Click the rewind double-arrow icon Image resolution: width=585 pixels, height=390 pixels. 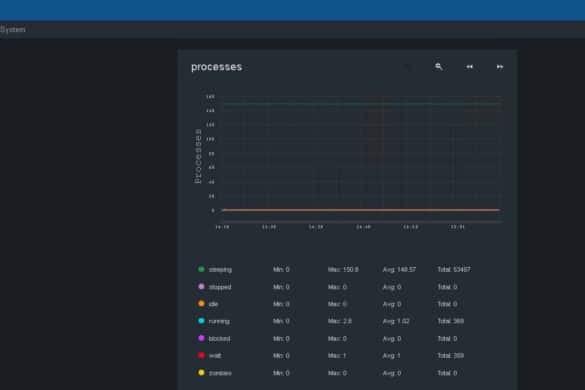(x=469, y=67)
